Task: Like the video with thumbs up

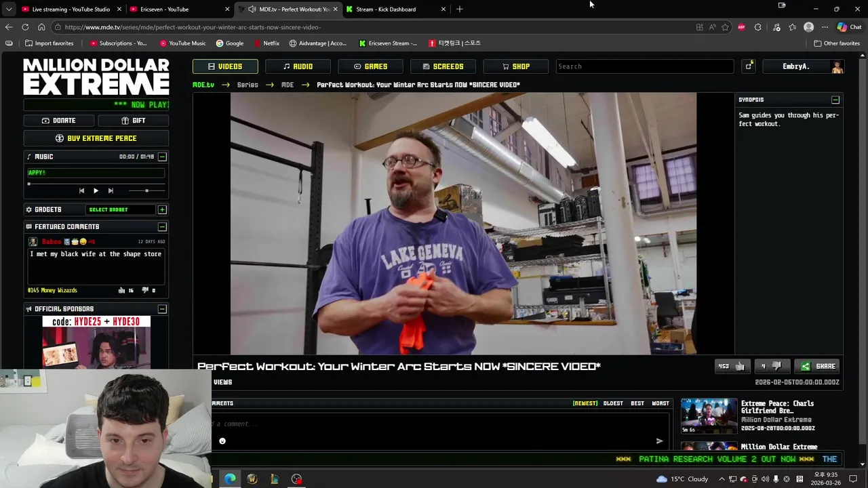Action: (x=732, y=366)
